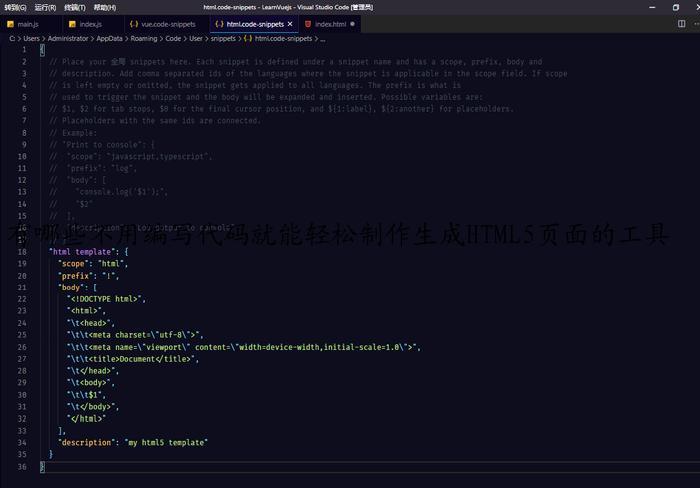Open the 运行(R) menu
Viewport: 700px width, 488px height.
click(45, 7)
